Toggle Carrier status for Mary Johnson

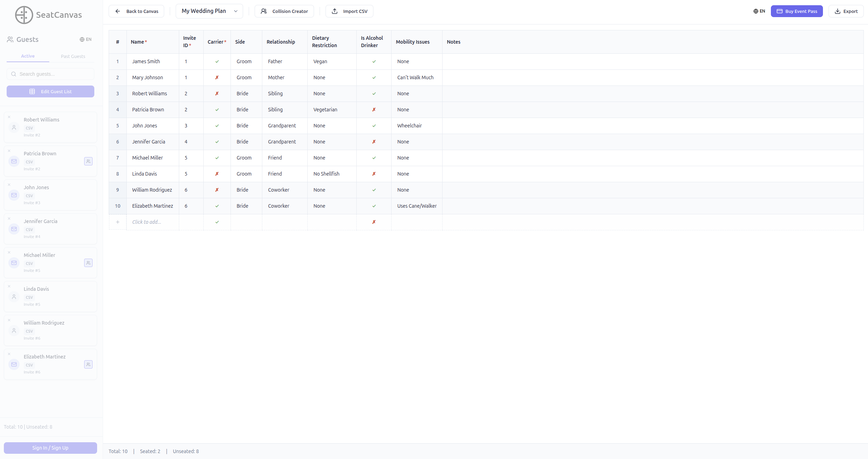(217, 77)
